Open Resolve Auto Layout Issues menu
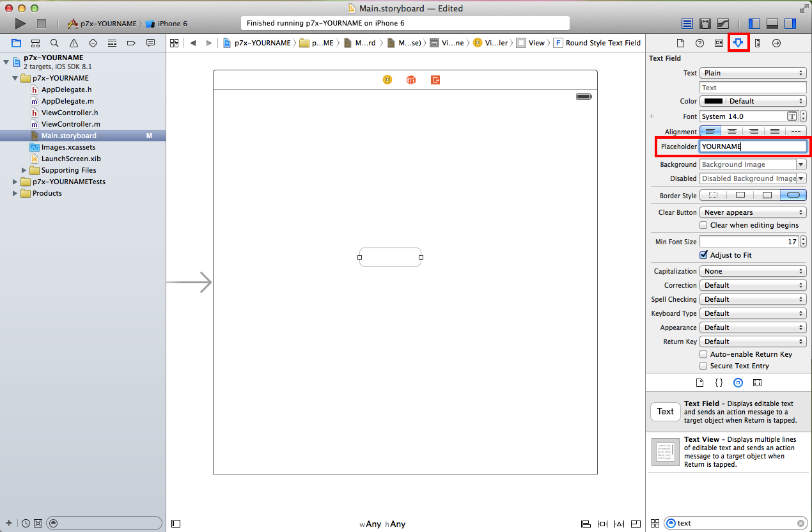Viewport: 812px width, 532px height. pyautogui.click(x=620, y=524)
